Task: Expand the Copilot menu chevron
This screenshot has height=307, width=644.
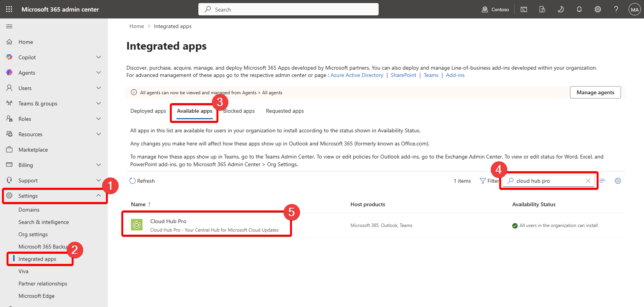Action: click(99, 57)
